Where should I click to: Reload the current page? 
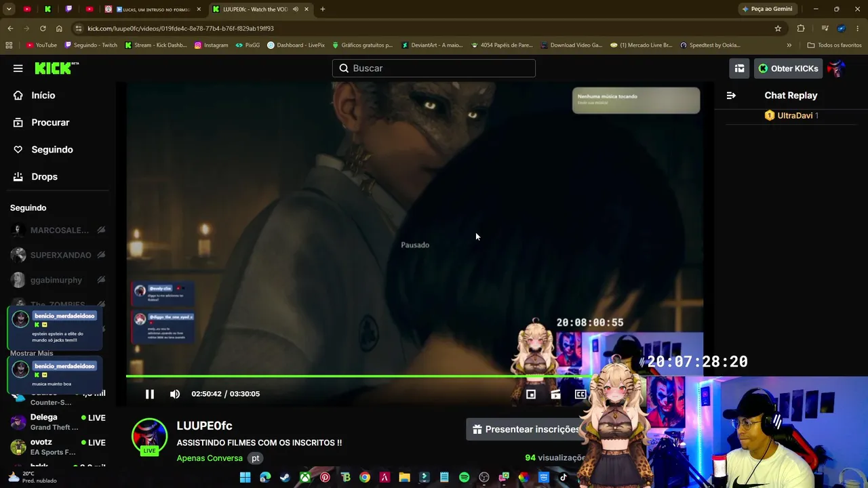coord(43,28)
